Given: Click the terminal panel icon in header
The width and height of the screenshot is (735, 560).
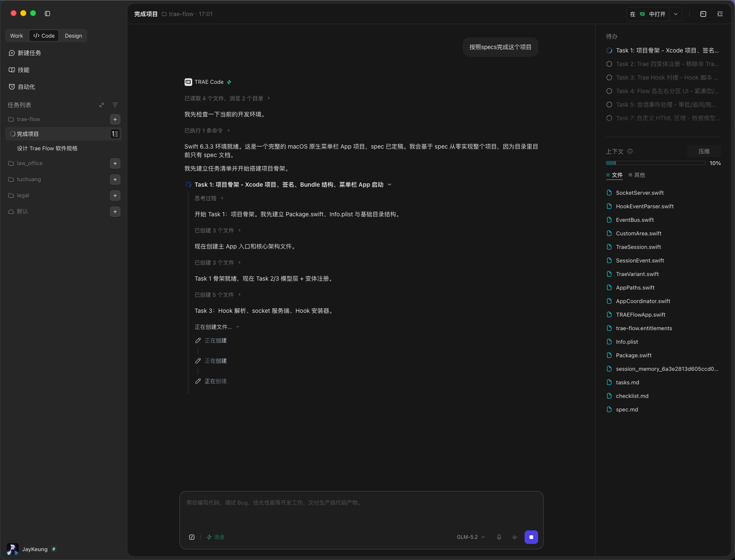Looking at the screenshot, I should pyautogui.click(x=703, y=14).
